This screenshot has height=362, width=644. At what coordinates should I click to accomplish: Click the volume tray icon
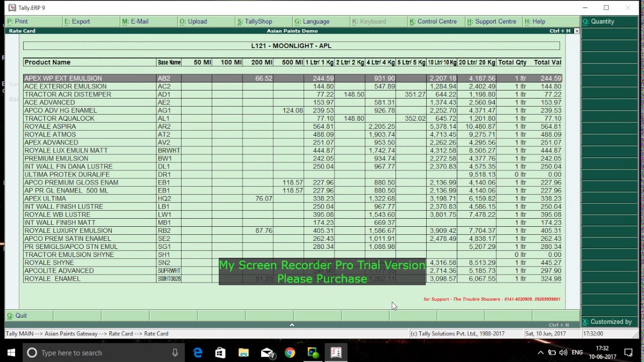click(563, 352)
